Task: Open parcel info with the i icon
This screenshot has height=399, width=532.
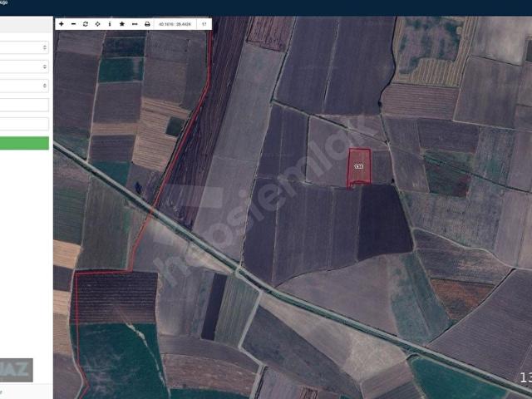Action: coord(110,24)
